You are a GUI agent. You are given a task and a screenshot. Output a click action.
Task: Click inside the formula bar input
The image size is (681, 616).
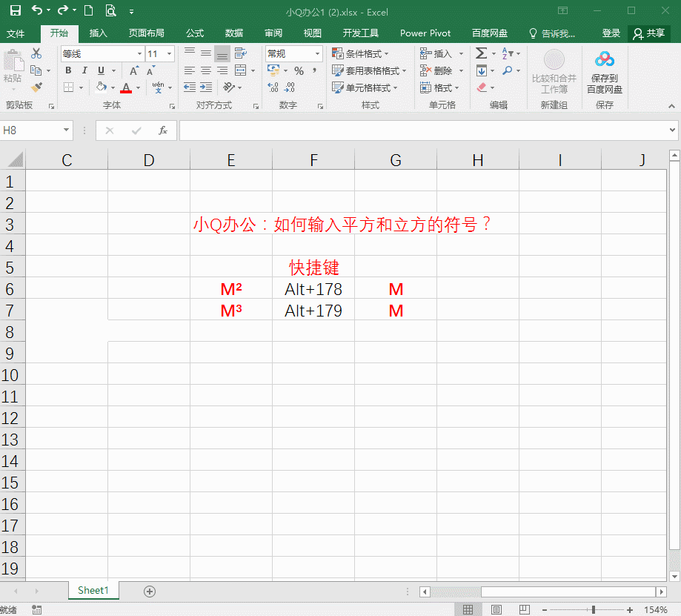tap(422, 130)
